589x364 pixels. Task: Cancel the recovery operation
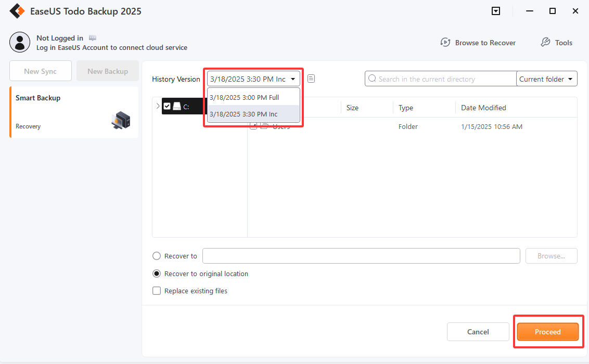[x=478, y=332]
